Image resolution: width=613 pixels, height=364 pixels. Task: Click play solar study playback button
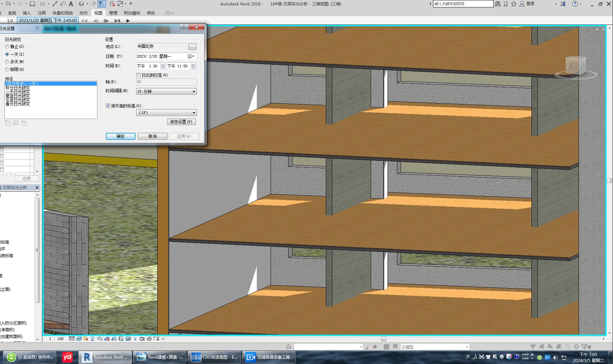128,21
